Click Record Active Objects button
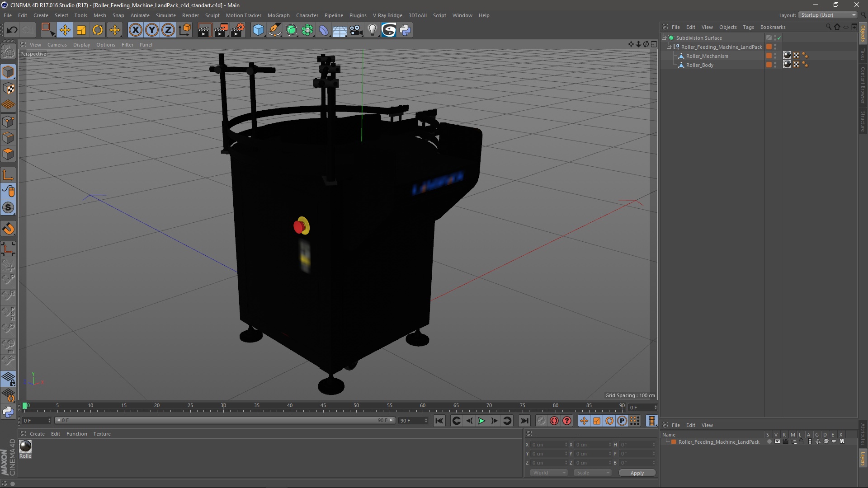This screenshot has width=868, height=488. coord(541,421)
